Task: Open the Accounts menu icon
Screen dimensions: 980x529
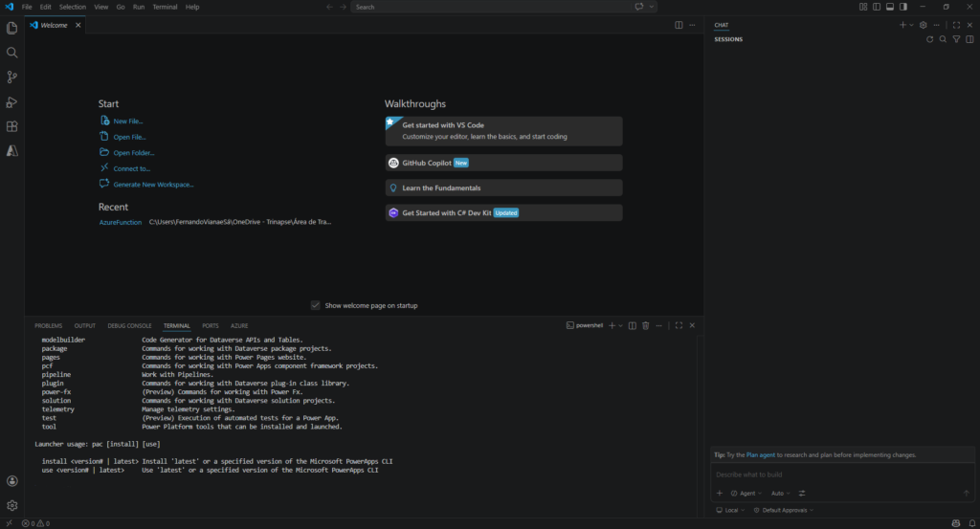Action: tap(11, 481)
